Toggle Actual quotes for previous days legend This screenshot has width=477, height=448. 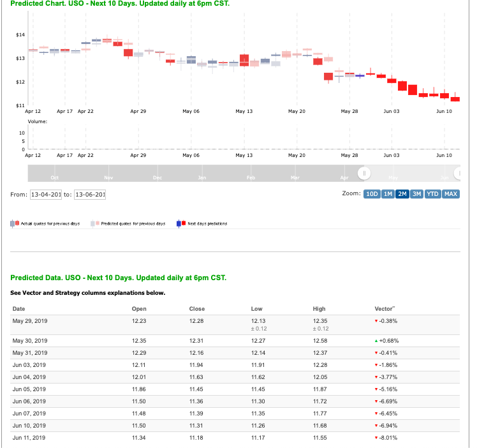pyautogui.click(x=45, y=224)
